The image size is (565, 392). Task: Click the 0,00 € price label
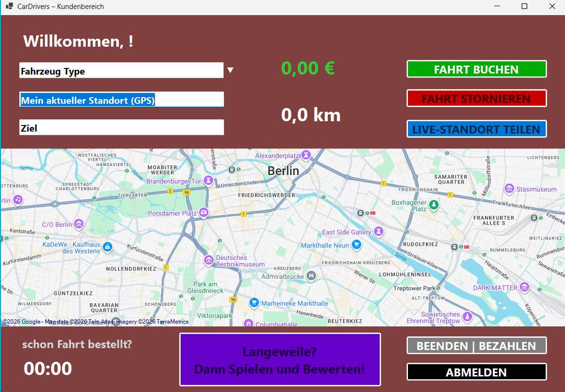(x=307, y=68)
